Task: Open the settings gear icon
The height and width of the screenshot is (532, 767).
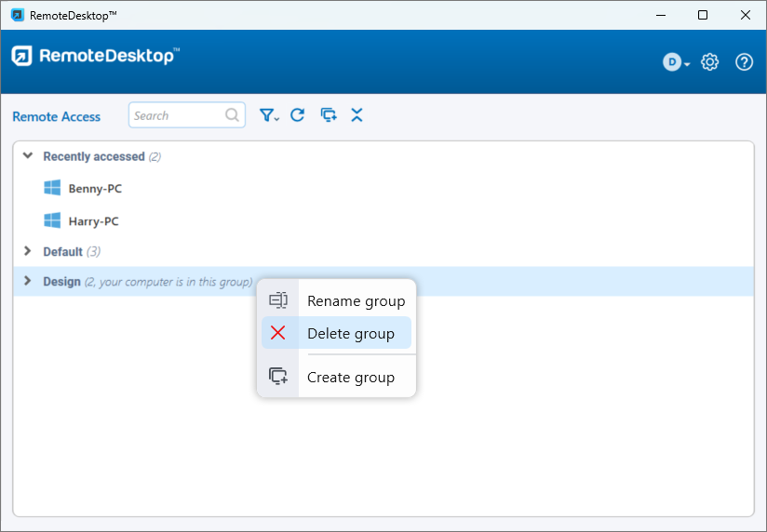Action: click(709, 62)
